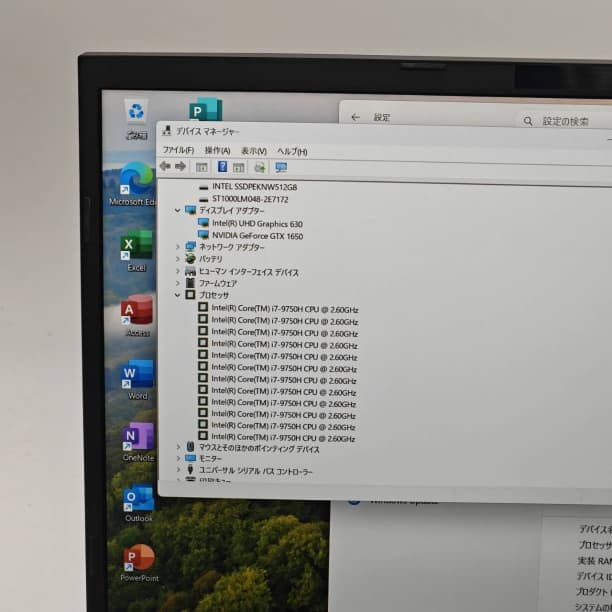The image size is (612, 612).
Task: Collapse the プロセッサ category
Action: 178,295
